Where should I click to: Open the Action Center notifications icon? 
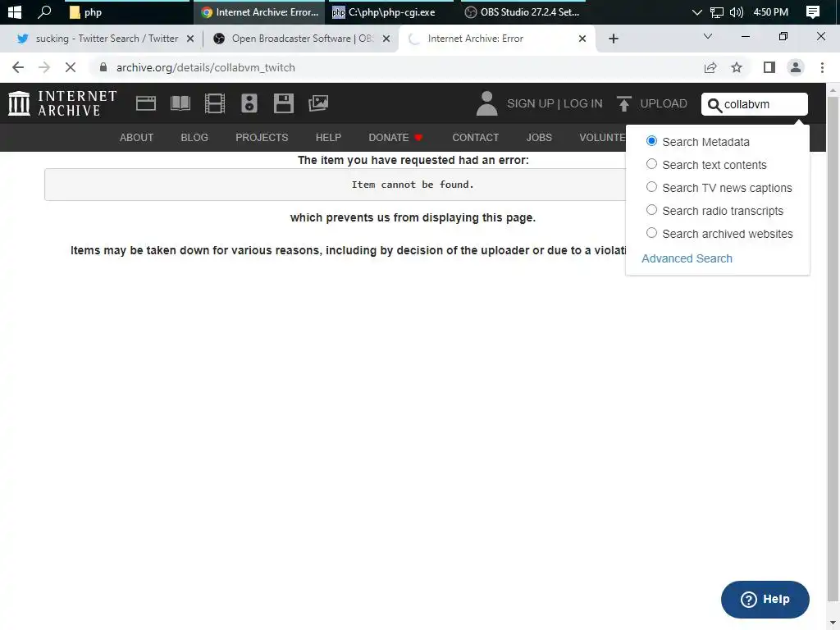813,11
